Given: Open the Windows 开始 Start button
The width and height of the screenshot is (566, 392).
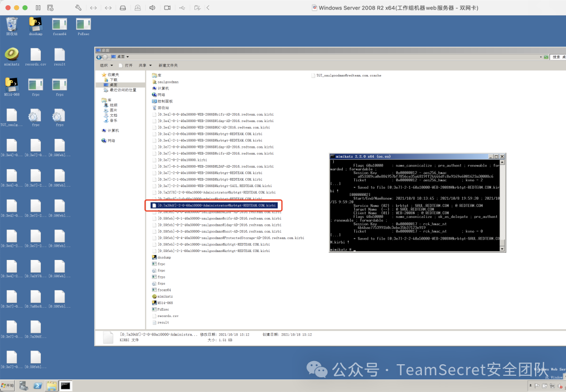Looking at the screenshot, I should tap(7, 386).
